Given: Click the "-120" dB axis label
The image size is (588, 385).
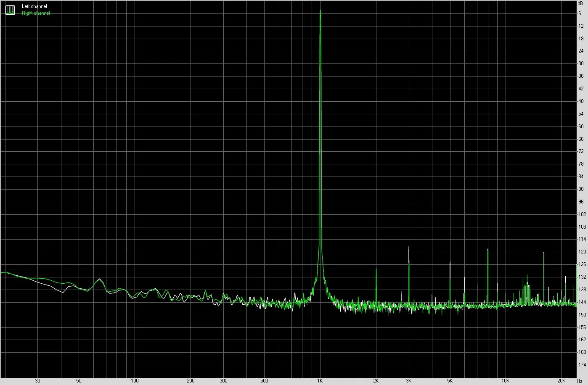Looking at the screenshot, I should click(582, 252).
